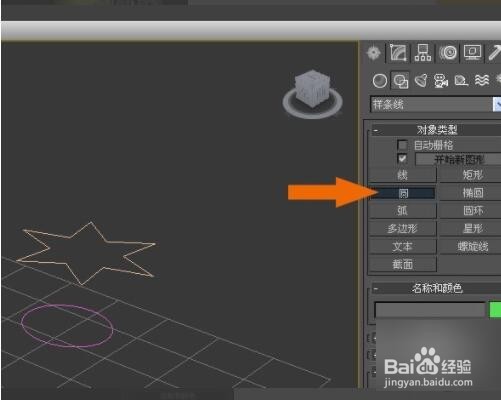Viewport: 501px width, 400px height.
Task: Select the Lights category icon
Action: point(421,81)
